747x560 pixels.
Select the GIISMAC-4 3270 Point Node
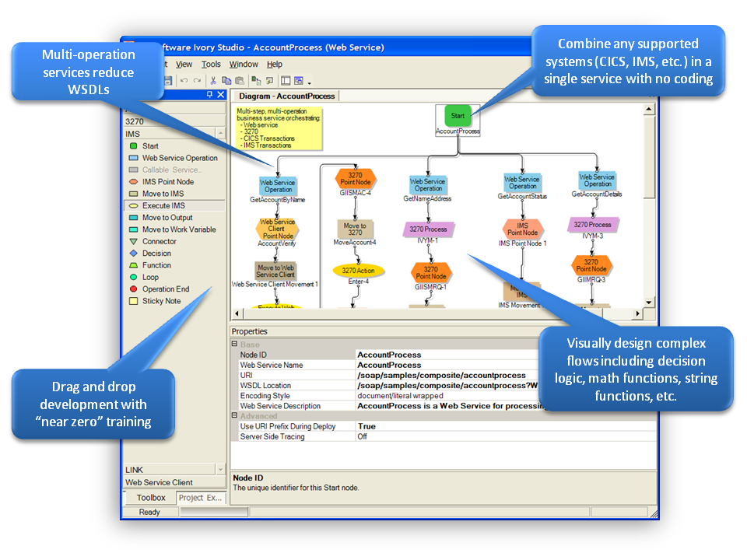tap(355, 179)
